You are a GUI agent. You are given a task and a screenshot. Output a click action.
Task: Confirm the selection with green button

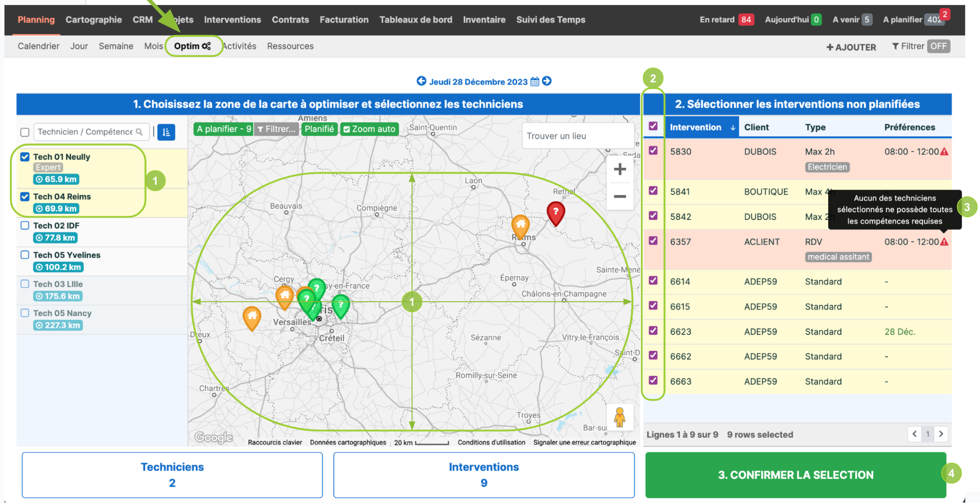point(796,475)
